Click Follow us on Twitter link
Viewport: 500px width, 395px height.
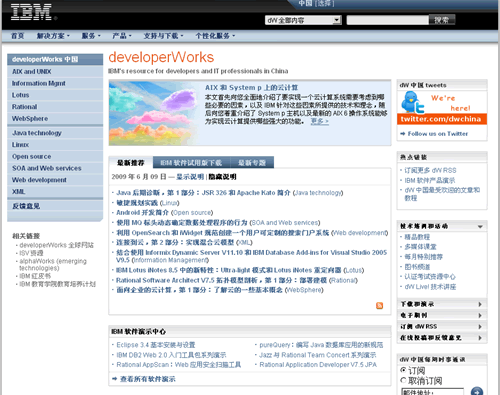click(x=438, y=134)
